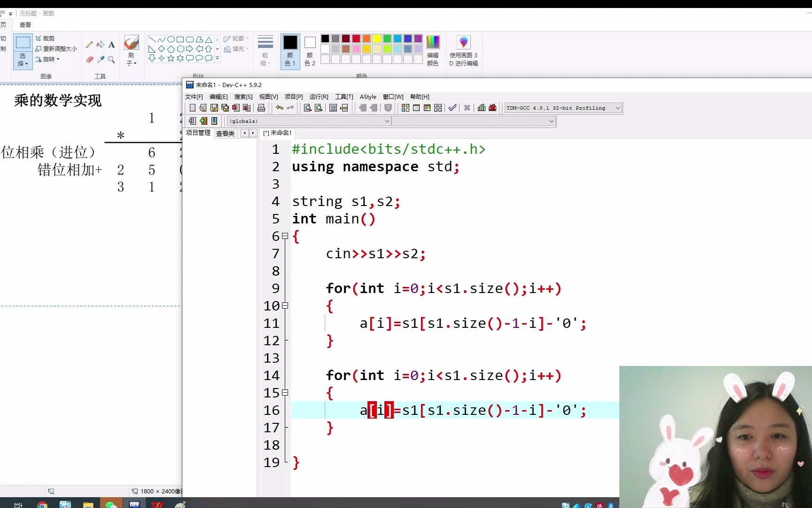812x508 pixels.
Task: Click the Find magnifier icon in Dev-C++
Action: pos(307,108)
